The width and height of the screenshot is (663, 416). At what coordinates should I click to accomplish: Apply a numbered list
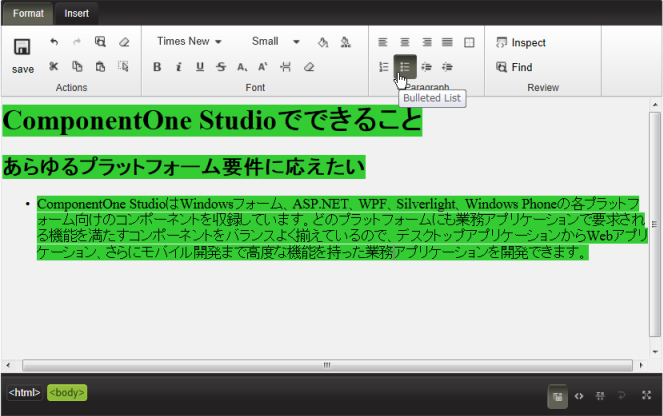[384, 67]
